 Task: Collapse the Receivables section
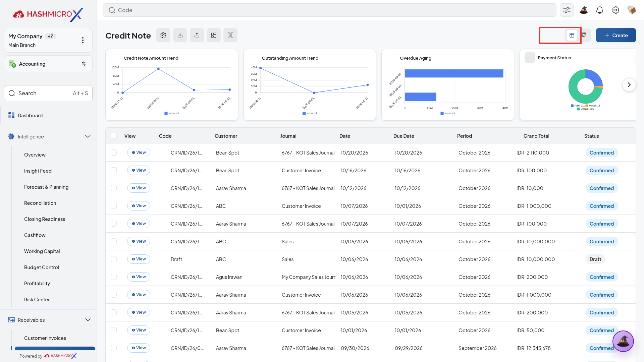[88, 320]
